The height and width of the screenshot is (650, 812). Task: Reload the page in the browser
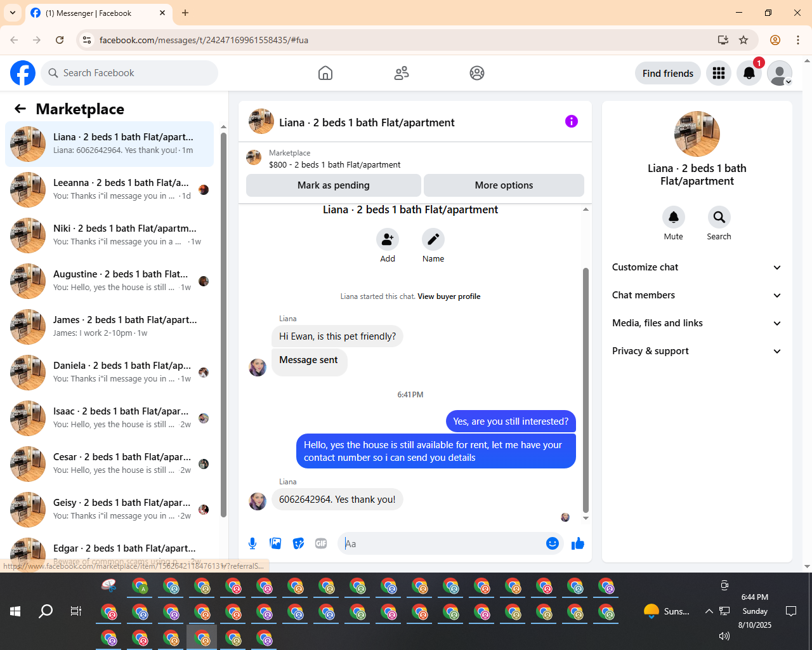pos(60,40)
